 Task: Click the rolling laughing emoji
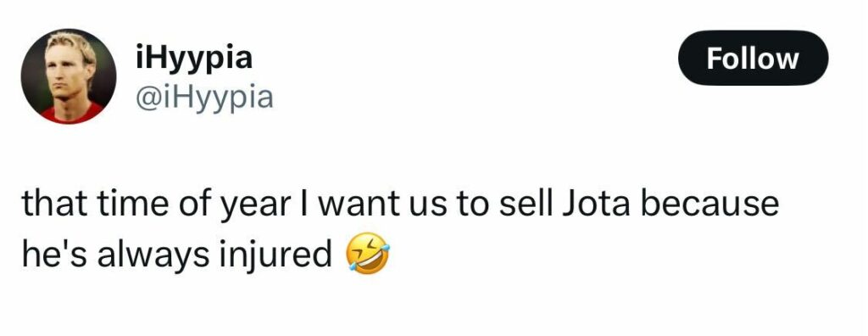[x=367, y=254]
